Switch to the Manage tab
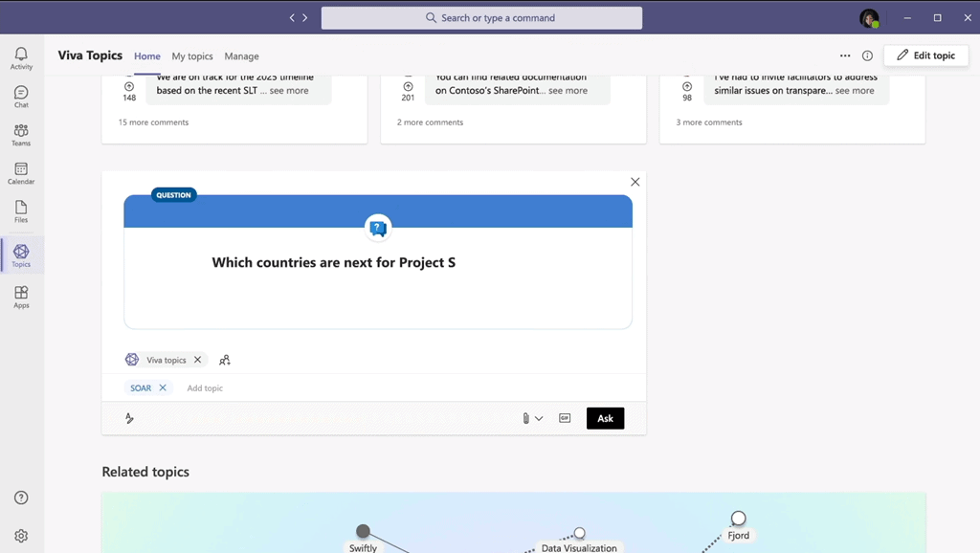The height and width of the screenshot is (553, 980). point(241,56)
